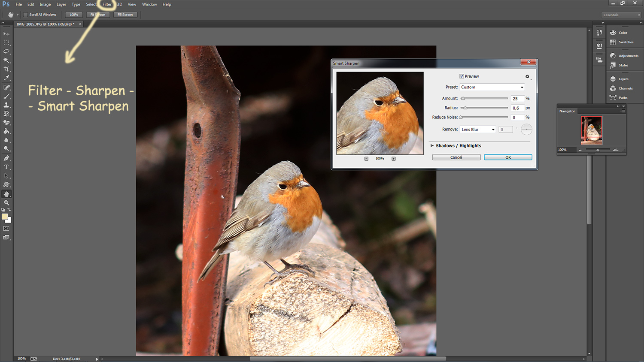The height and width of the screenshot is (362, 644).
Task: Click the 100% zoom button in options bar
Action: (x=74, y=15)
